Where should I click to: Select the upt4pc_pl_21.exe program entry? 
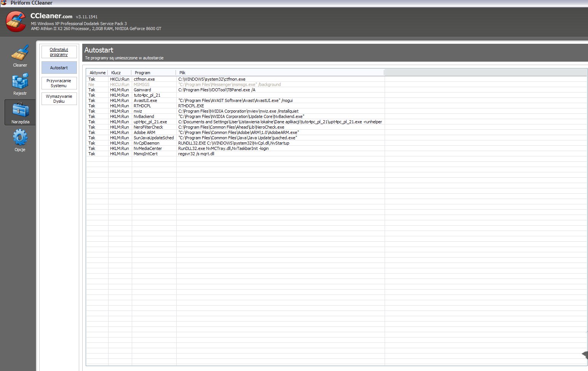[x=150, y=122]
